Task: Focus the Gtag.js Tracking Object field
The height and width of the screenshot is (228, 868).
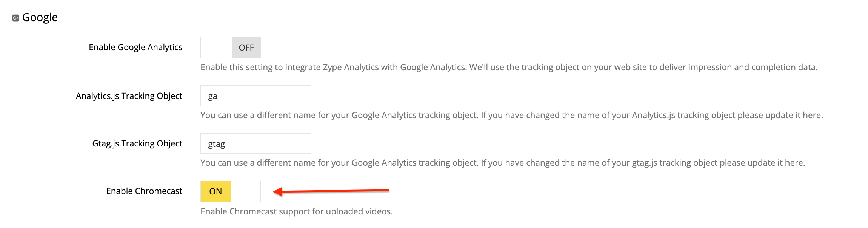Action: [255, 143]
